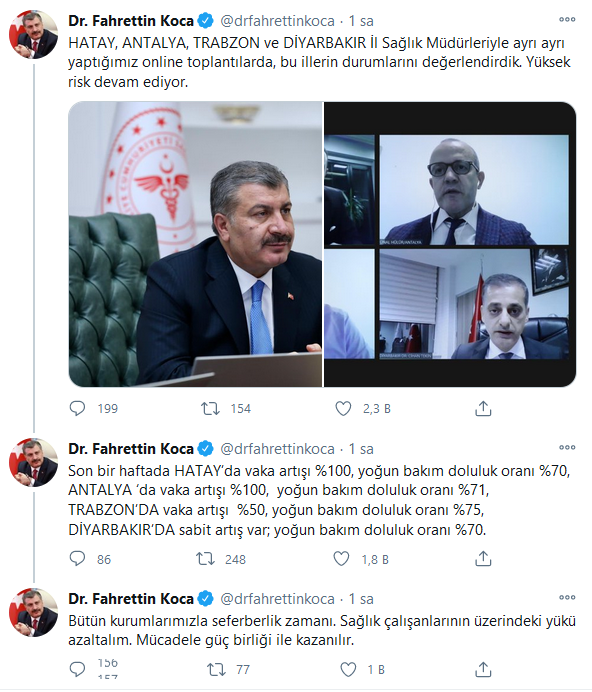Like the third tweet with 1 B likes
592x692 pixels.
pos(348,669)
